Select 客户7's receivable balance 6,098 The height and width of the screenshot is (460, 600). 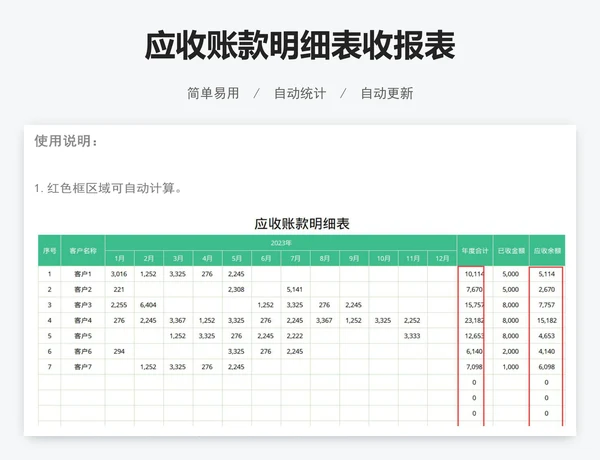click(x=546, y=367)
